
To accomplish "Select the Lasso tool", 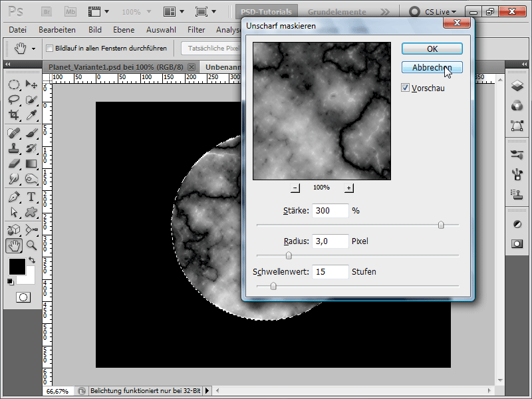I will point(13,100).
